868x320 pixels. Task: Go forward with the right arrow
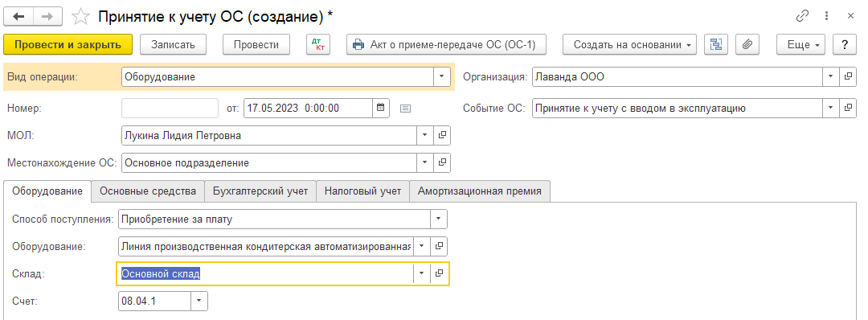pyautogui.click(x=47, y=17)
